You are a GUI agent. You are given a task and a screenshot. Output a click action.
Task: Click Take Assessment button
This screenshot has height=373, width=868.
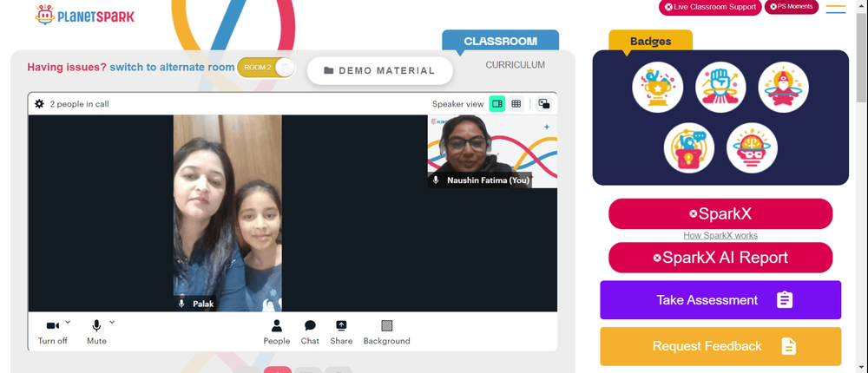pyautogui.click(x=720, y=300)
